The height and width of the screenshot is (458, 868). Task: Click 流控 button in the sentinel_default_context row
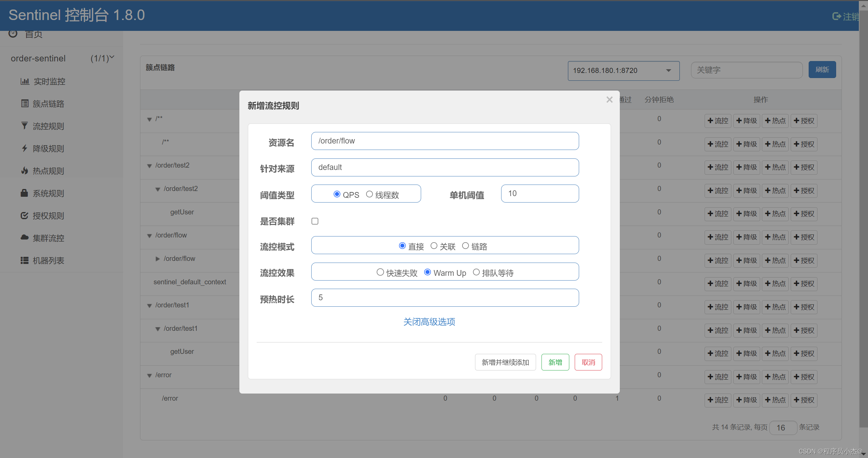[718, 284]
